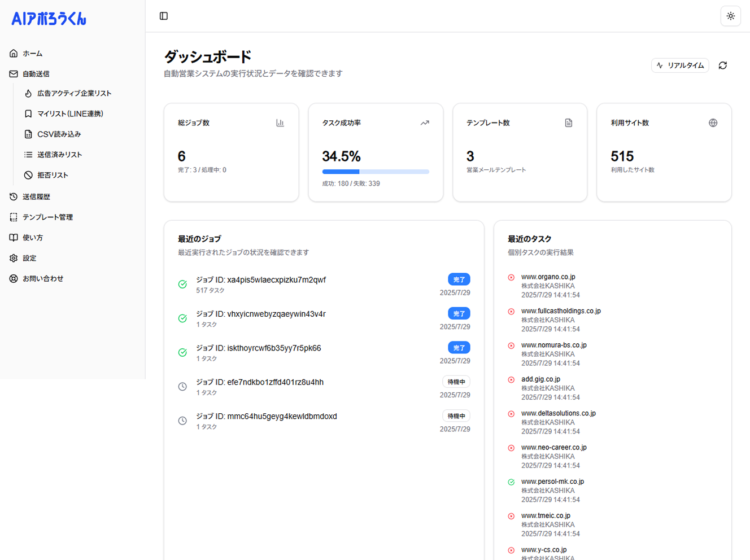Click the AIアポろうくん logo
The height and width of the screenshot is (560, 750).
[48, 19]
